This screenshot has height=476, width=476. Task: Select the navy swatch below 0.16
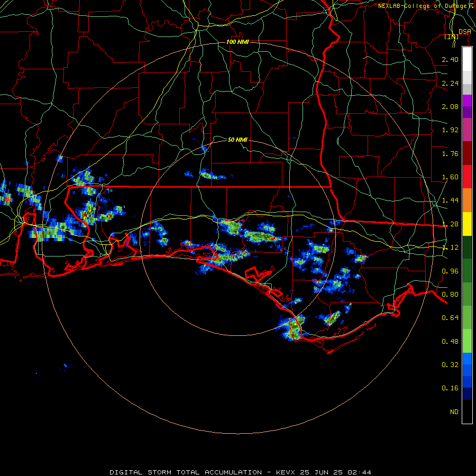(467, 394)
